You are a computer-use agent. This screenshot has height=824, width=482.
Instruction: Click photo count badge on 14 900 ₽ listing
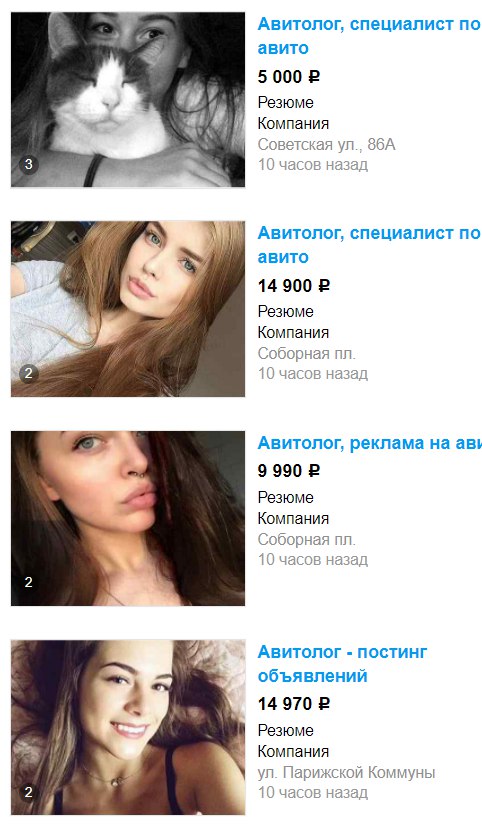28,374
